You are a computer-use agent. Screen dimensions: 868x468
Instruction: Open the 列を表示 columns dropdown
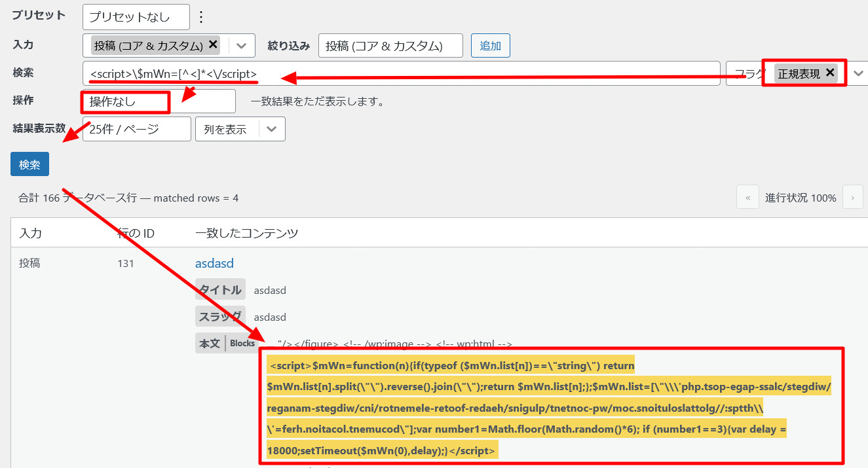240,129
